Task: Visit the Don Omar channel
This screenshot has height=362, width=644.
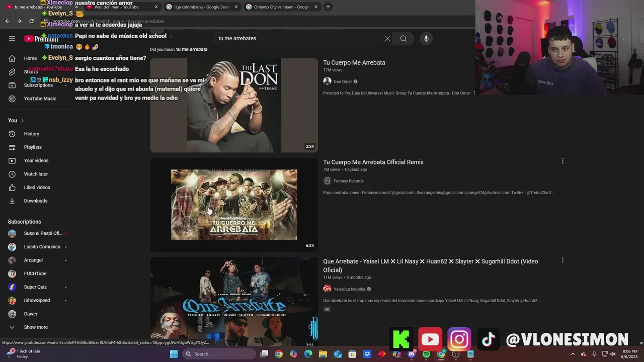Action: pyautogui.click(x=343, y=81)
